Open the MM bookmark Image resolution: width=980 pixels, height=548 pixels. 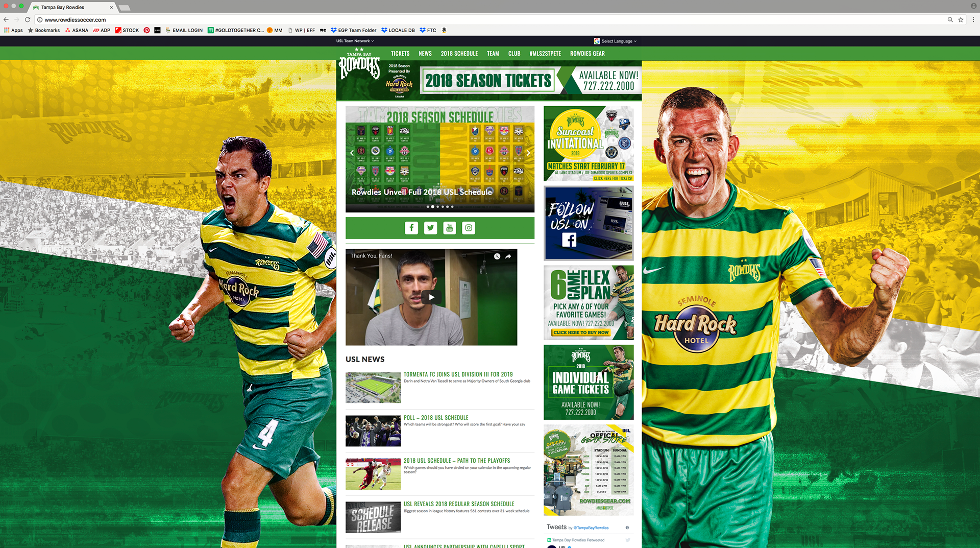click(x=275, y=30)
